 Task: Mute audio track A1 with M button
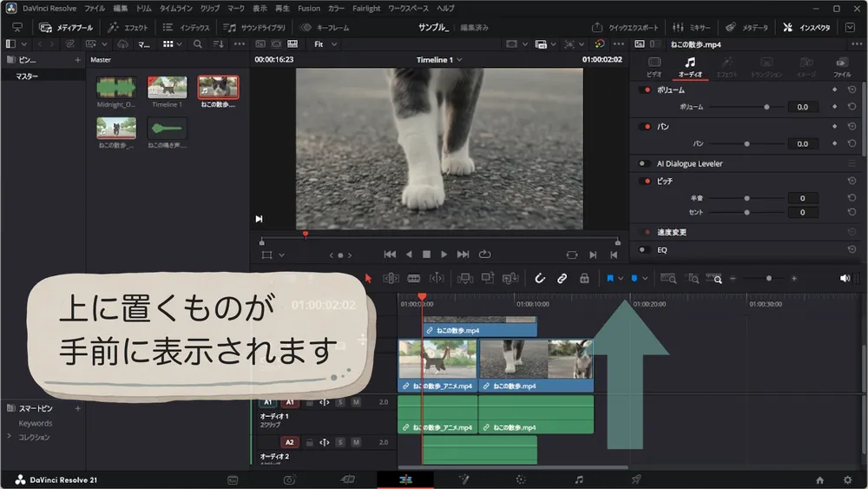356,402
